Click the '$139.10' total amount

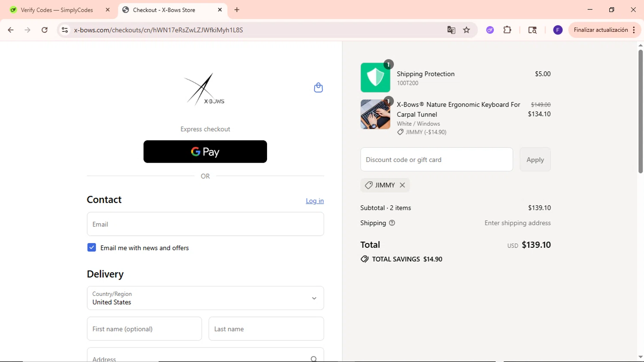pyautogui.click(x=536, y=245)
